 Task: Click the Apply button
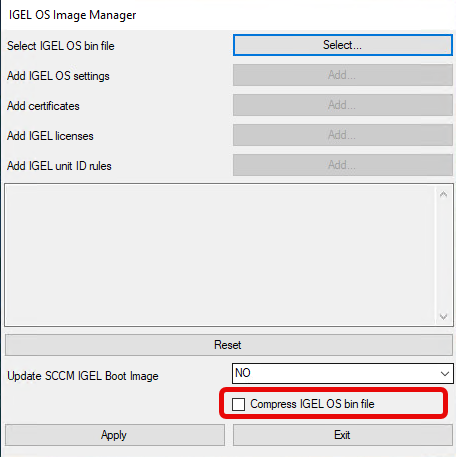tap(115, 435)
